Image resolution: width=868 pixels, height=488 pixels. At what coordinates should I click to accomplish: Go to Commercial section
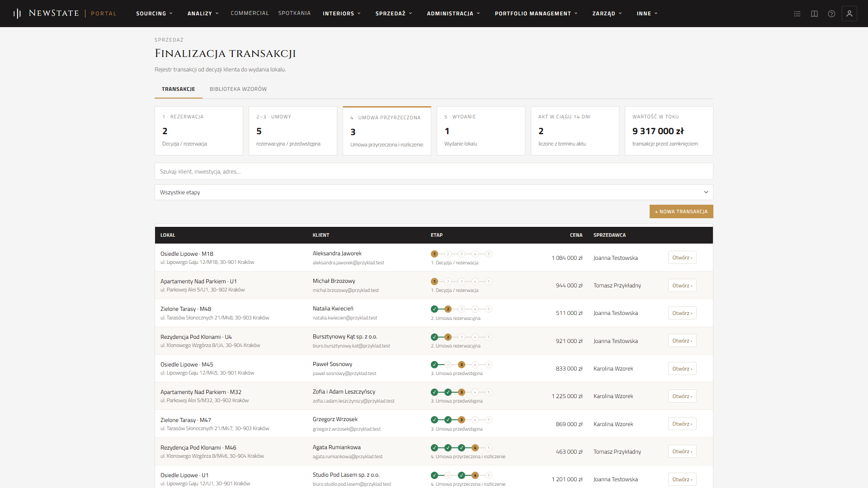[250, 13]
